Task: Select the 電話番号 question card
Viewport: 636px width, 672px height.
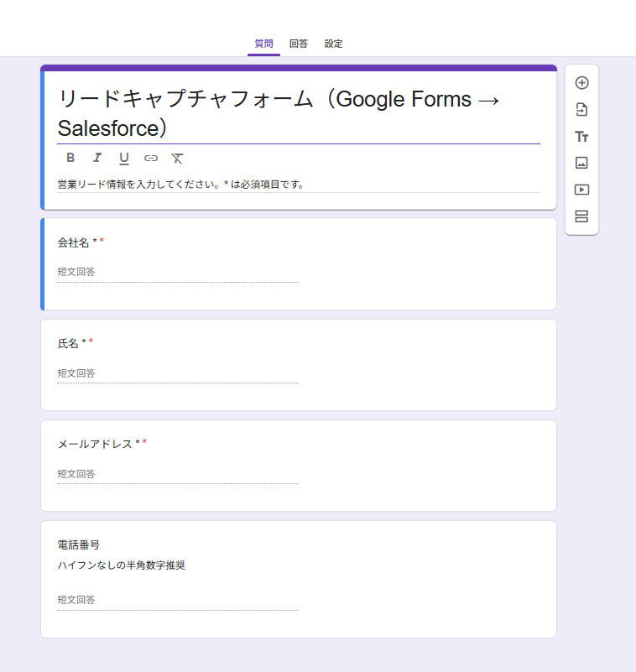Action: point(299,579)
